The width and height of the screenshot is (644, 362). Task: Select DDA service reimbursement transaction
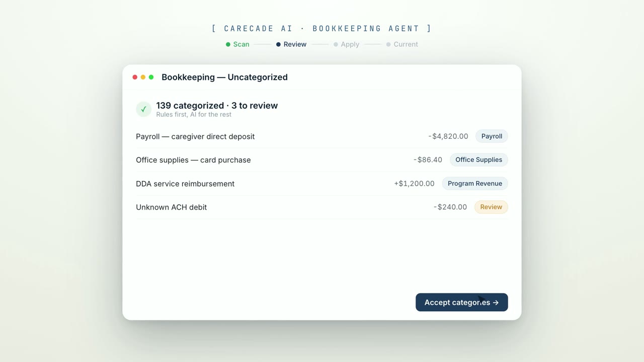coord(322,184)
